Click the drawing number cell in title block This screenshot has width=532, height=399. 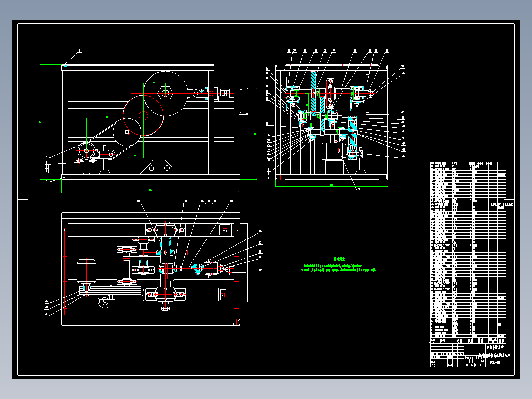click(x=495, y=363)
